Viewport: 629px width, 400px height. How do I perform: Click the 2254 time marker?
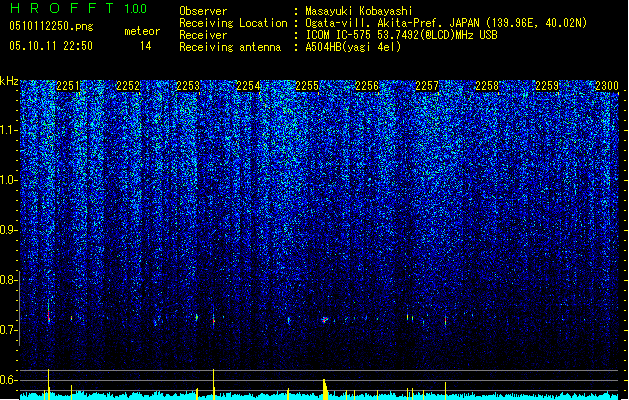point(248,86)
